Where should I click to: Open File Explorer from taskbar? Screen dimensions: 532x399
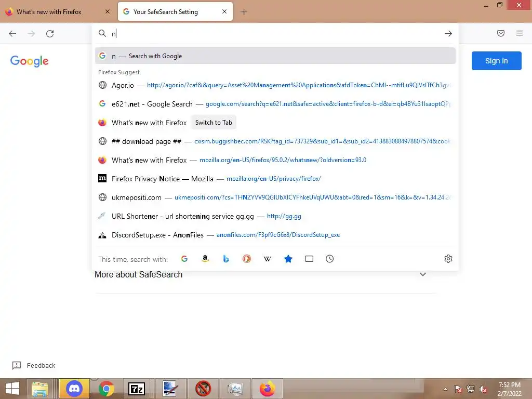[x=40, y=389]
